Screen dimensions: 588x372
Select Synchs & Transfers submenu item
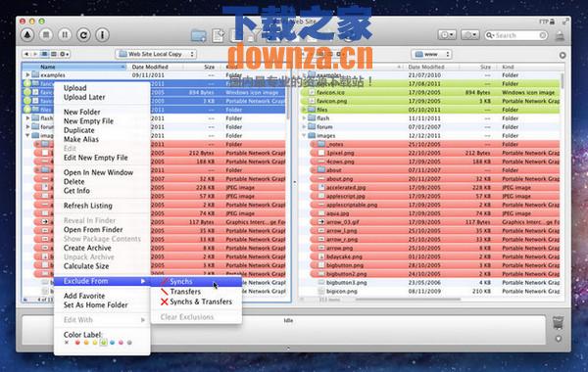point(196,302)
